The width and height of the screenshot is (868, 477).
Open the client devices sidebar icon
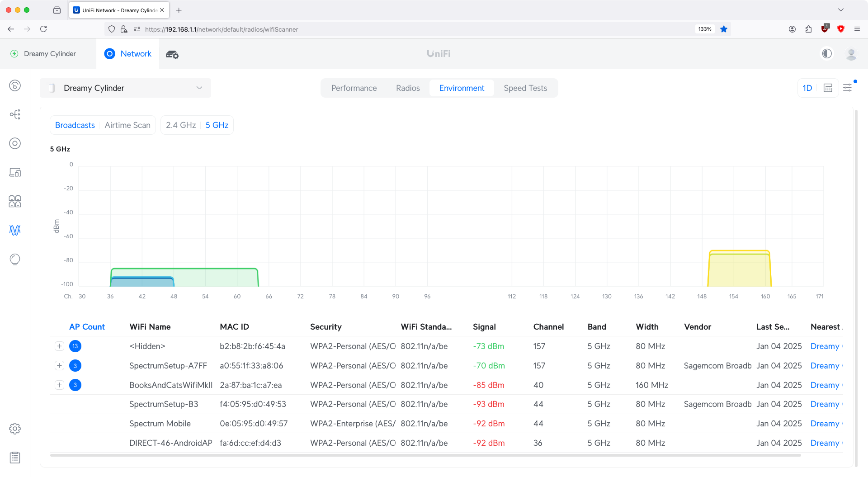pyautogui.click(x=15, y=172)
